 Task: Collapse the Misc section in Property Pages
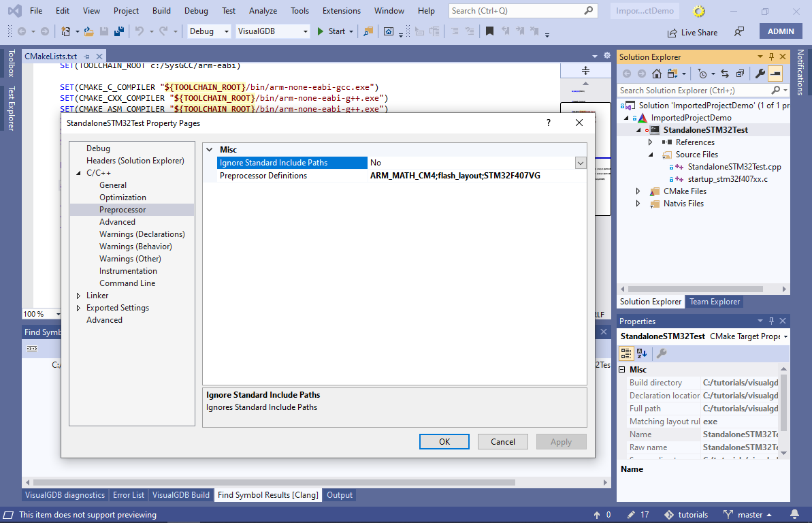[210, 150]
